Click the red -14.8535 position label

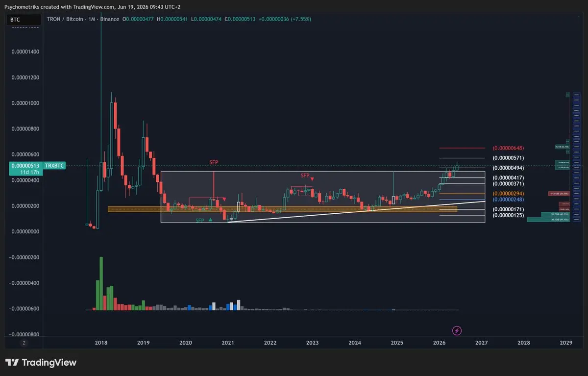click(x=559, y=194)
